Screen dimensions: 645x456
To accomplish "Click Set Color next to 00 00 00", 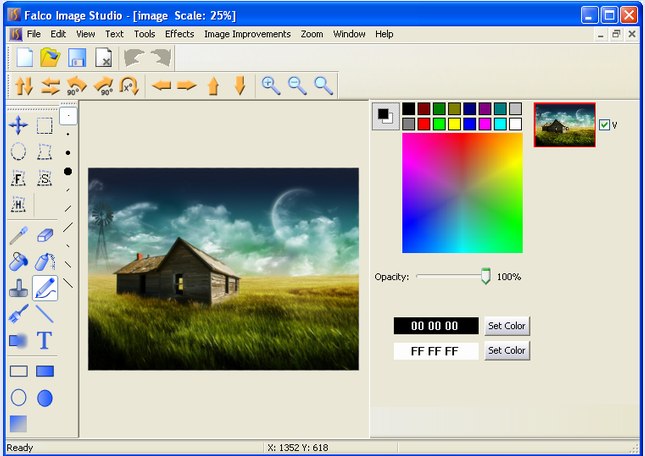I will (x=507, y=326).
